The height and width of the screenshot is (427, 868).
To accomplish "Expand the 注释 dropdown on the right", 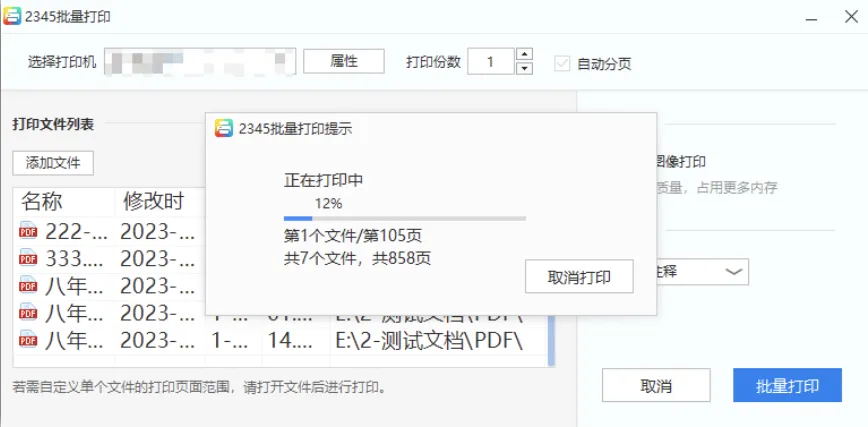I will pos(734,272).
